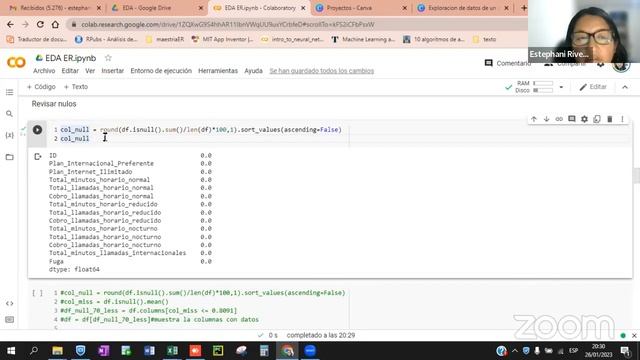Open find and replace sidebar icon
Viewport: 640px width, 360px height.
coord(9,114)
